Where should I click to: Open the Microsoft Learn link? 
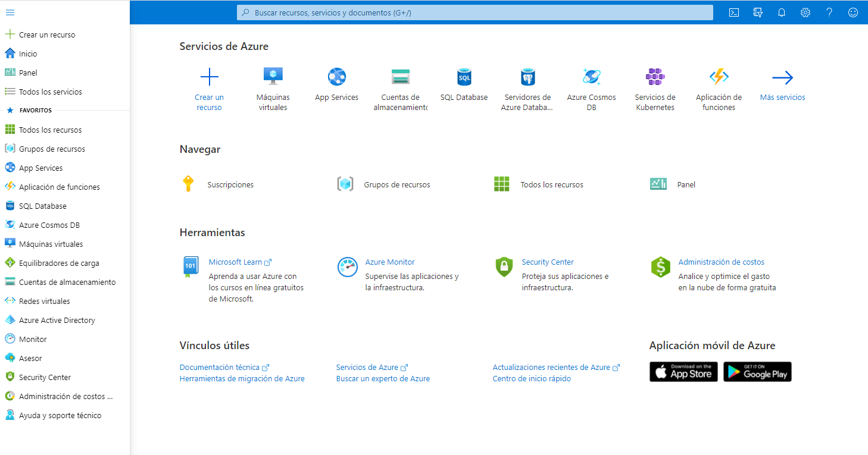(236, 262)
